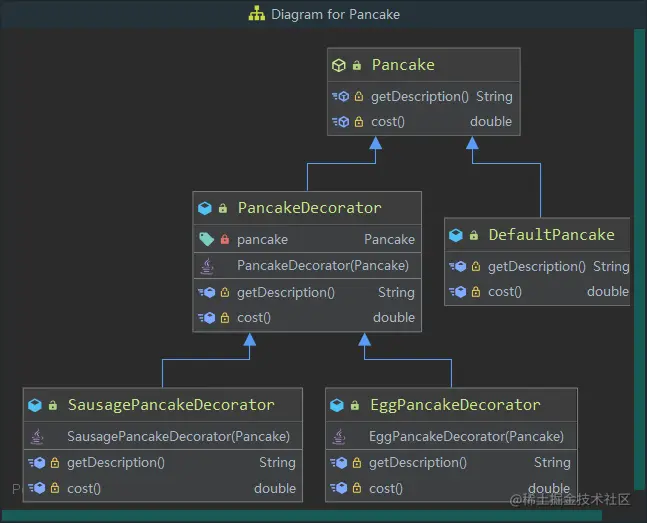Select getDescription() in SausagePancakeDecorator
Screen dimensions: 647x523
116,463
